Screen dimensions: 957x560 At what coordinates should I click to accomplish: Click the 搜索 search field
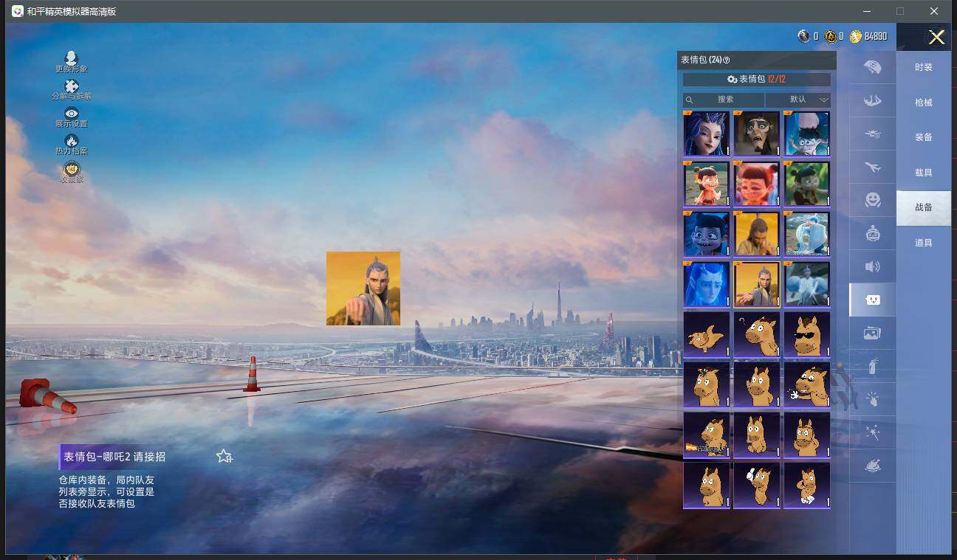(724, 100)
